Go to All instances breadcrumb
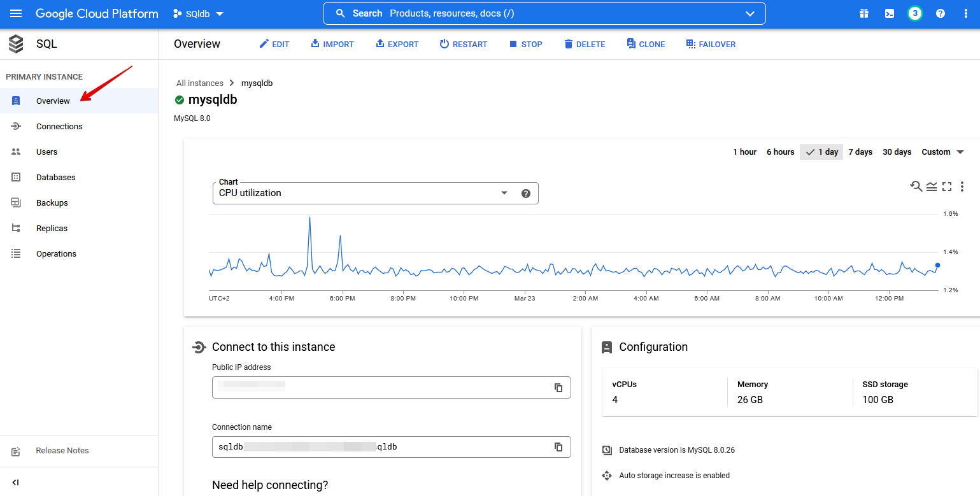Image resolution: width=980 pixels, height=496 pixels. tap(200, 83)
